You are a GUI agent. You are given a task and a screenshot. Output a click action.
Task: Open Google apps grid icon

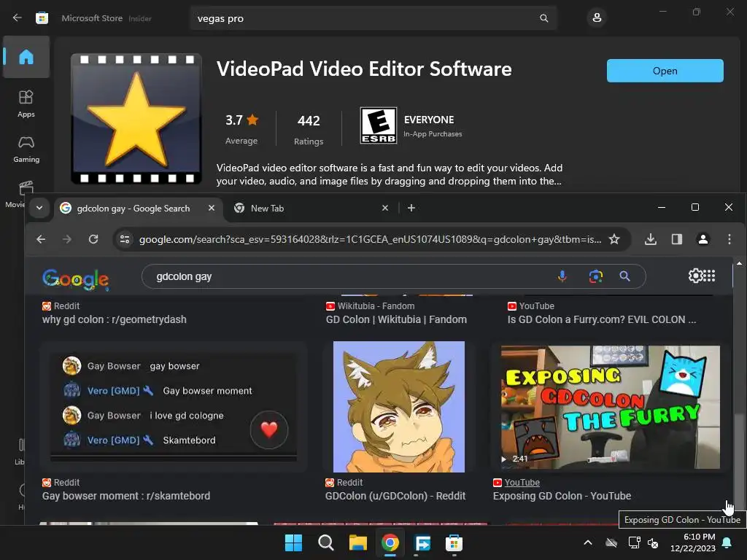point(709,276)
